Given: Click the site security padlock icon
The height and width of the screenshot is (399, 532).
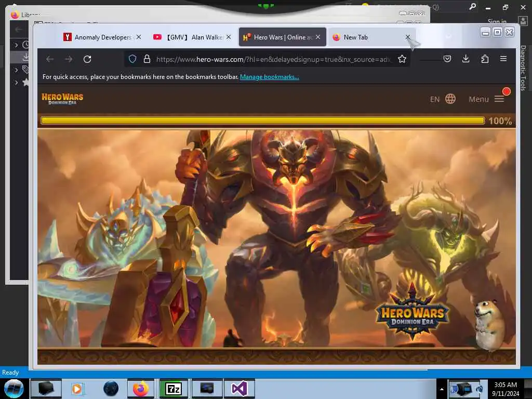Looking at the screenshot, I should click(147, 59).
